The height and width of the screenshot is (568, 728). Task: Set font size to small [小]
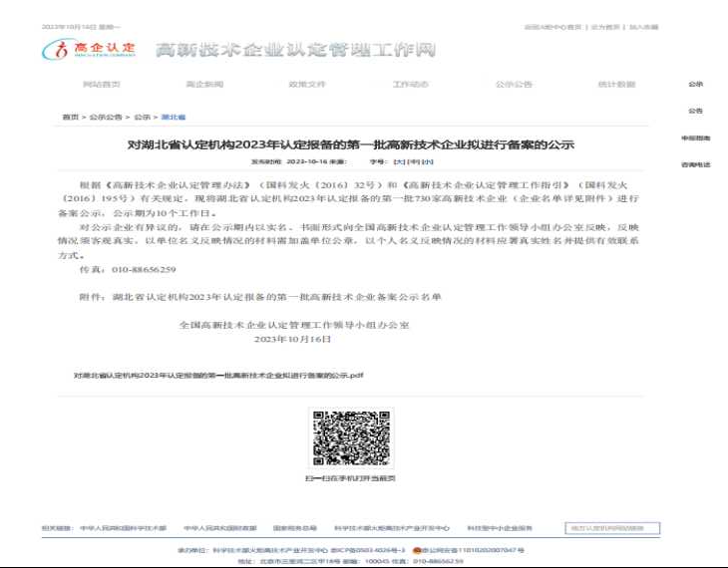(428, 160)
